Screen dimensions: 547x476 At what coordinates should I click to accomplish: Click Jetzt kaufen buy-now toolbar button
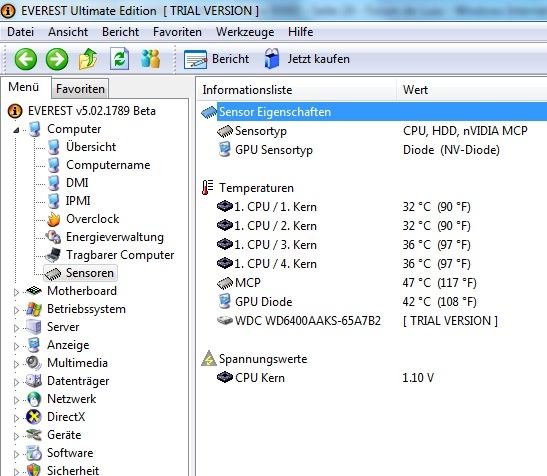pos(307,59)
